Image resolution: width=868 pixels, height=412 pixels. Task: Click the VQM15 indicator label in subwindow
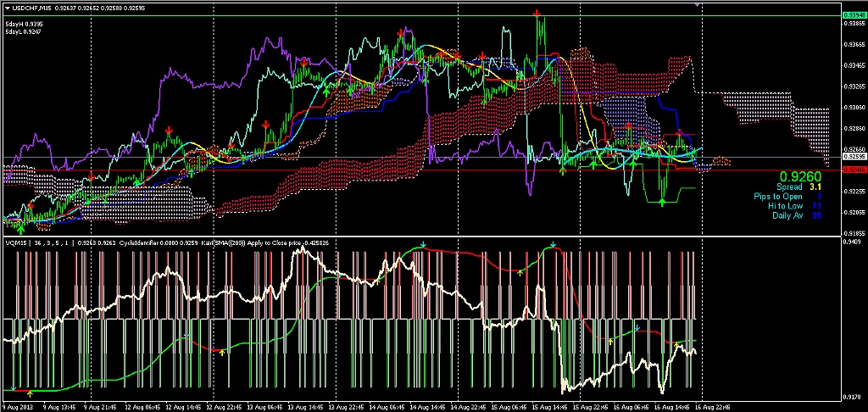(15, 242)
